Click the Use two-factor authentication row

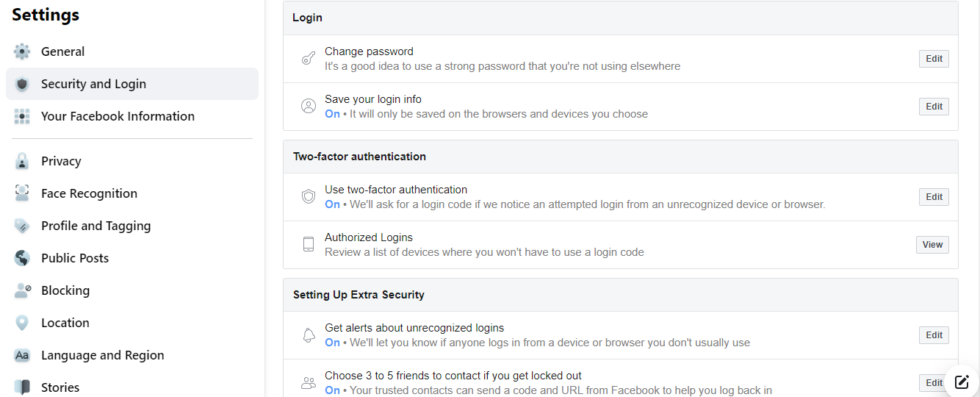(x=621, y=197)
